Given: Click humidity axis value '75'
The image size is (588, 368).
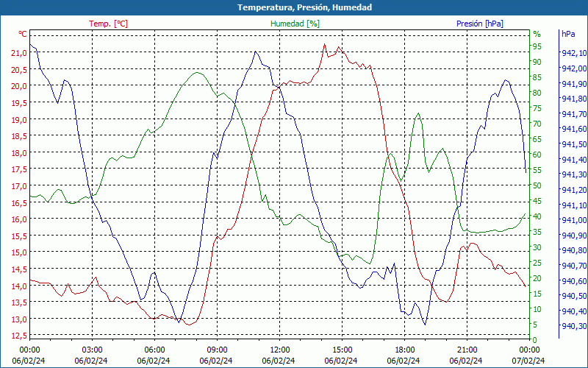Looking at the screenshot, I should tap(537, 108).
